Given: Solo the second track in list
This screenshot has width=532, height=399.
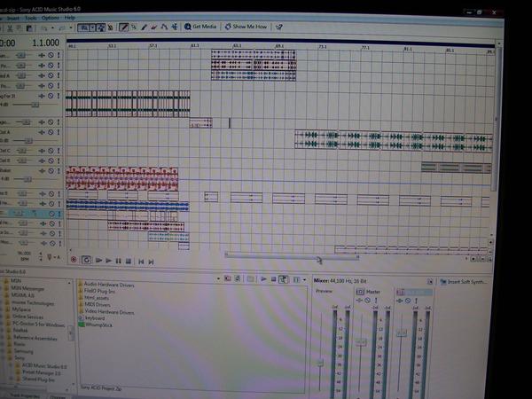Looking at the screenshot, I should click(x=59, y=65).
